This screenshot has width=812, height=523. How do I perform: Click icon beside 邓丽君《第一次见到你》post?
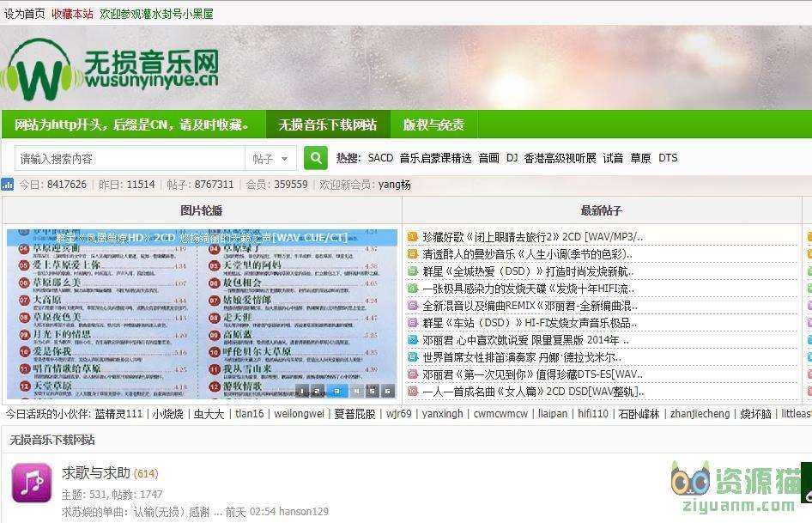412,374
